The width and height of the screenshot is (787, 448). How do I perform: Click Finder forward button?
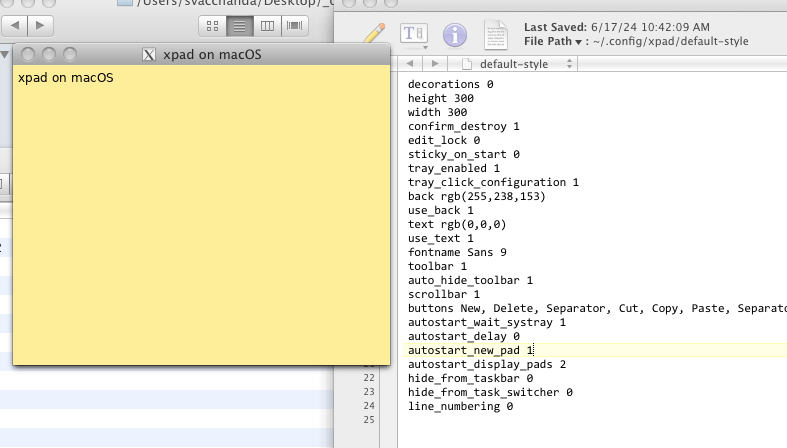pos(40,25)
